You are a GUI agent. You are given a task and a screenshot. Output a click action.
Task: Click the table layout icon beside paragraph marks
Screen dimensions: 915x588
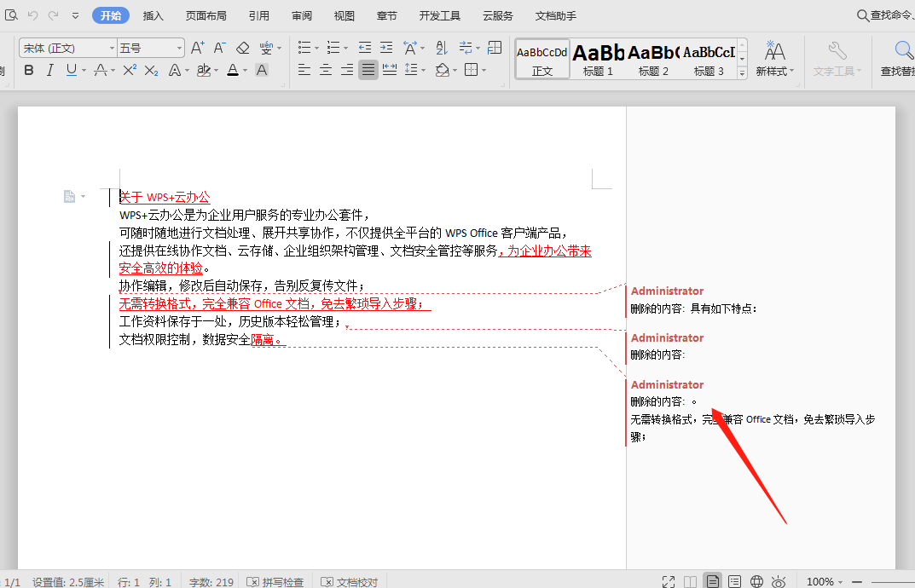495,47
